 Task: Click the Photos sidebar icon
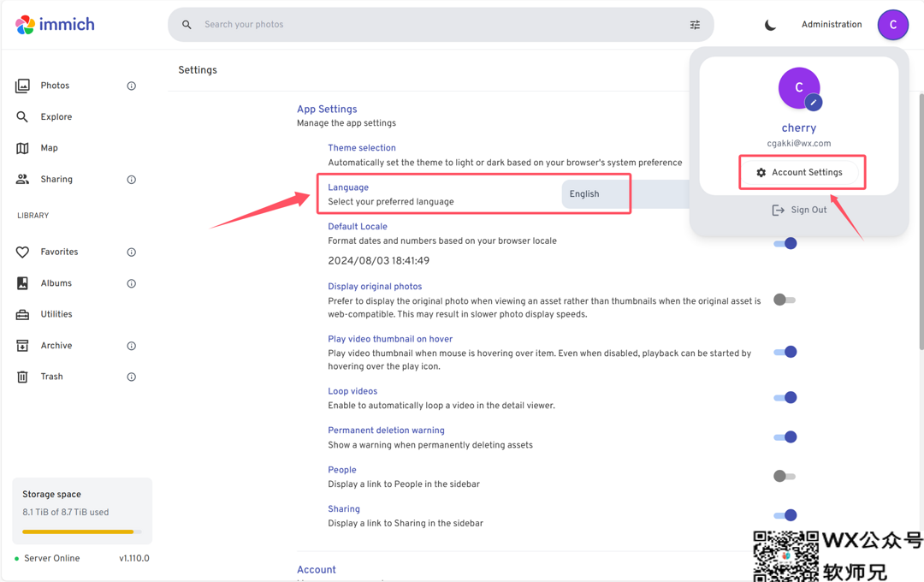[x=22, y=86]
